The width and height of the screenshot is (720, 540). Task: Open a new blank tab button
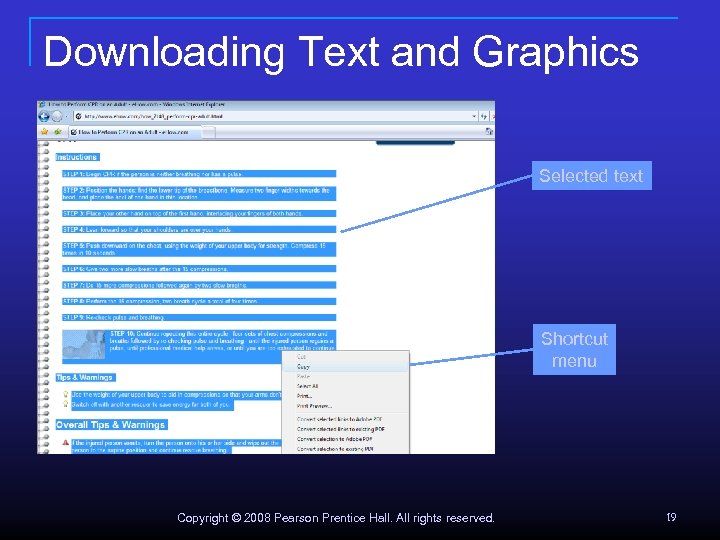(208, 132)
